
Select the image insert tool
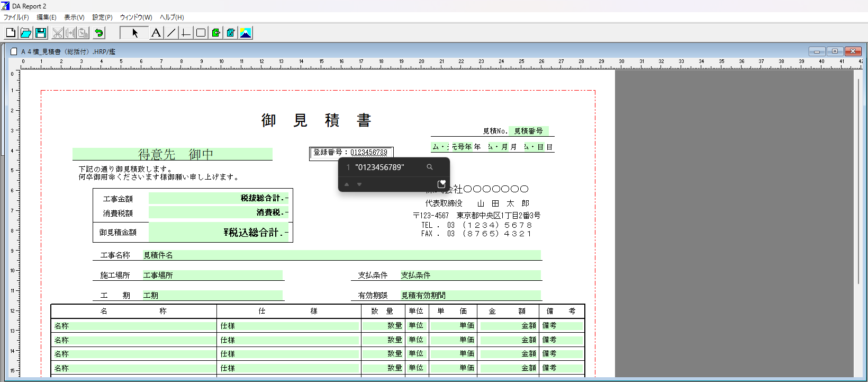tap(246, 33)
